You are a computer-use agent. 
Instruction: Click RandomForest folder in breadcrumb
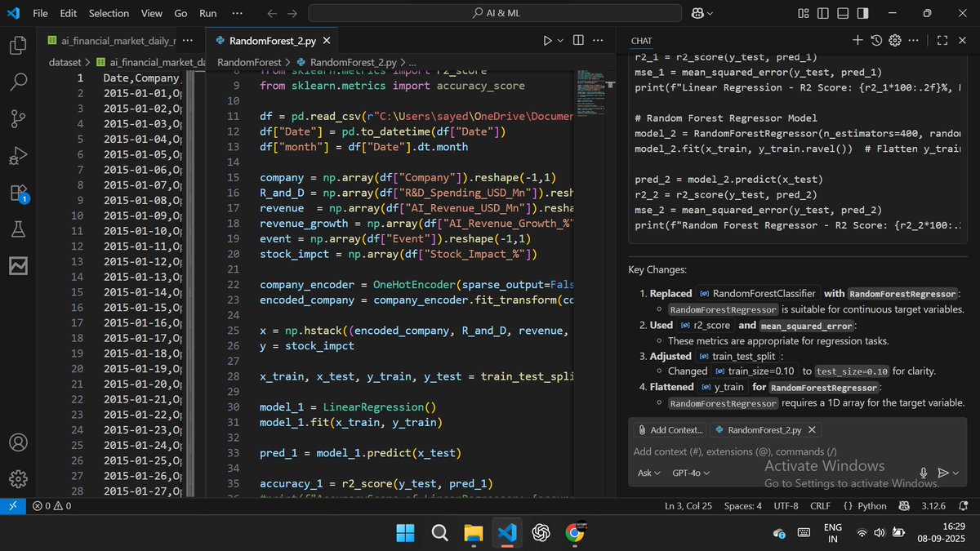pyautogui.click(x=248, y=62)
